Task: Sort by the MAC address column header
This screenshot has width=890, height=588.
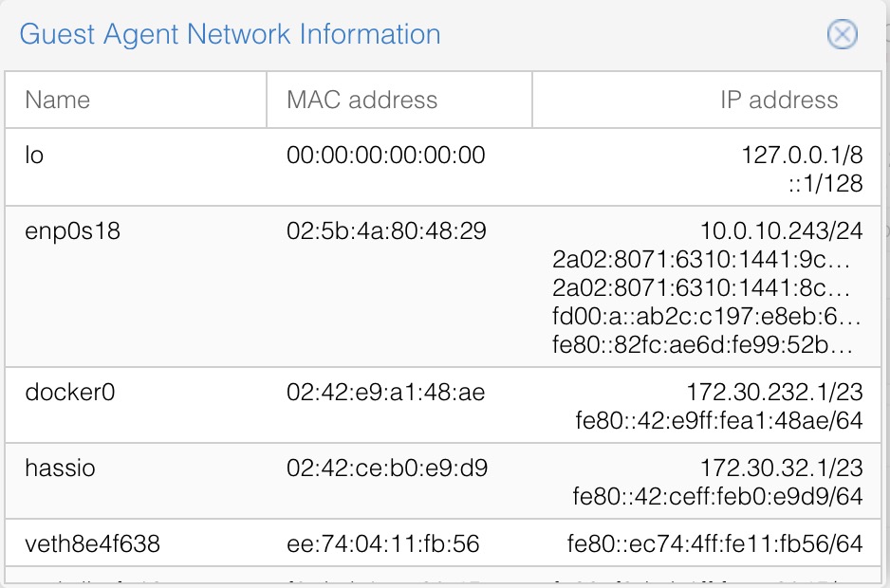Action: tap(399, 100)
